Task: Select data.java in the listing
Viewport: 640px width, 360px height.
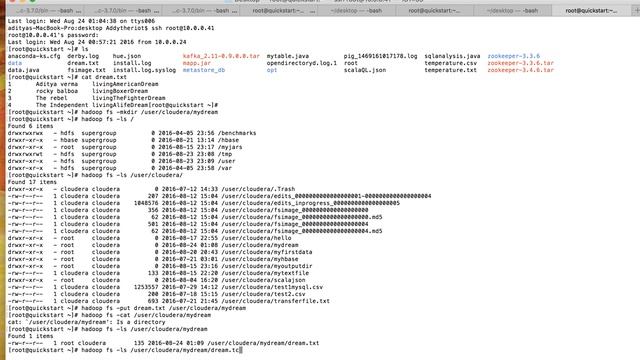Action: [x=23, y=70]
